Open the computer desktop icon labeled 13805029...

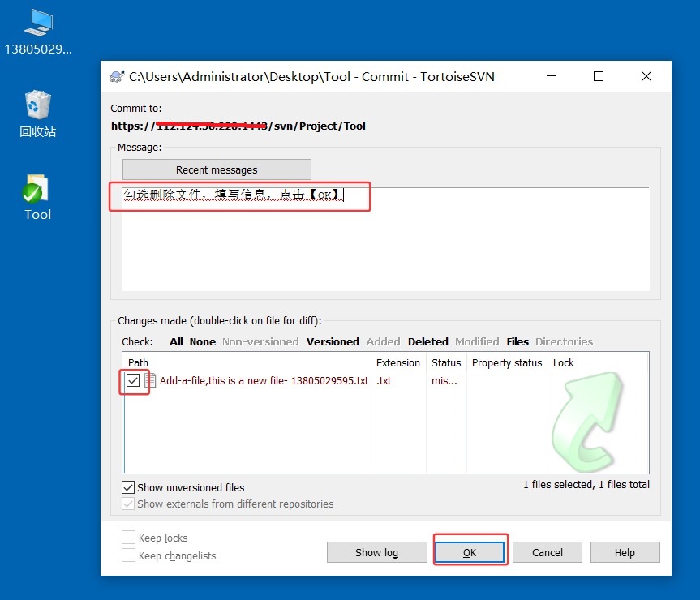[x=38, y=32]
